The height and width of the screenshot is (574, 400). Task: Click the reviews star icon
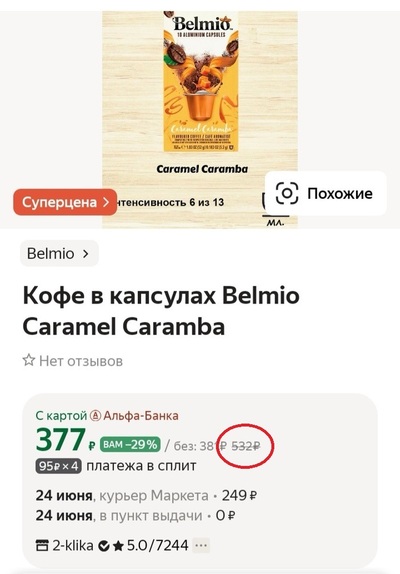[x=29, y=360]
